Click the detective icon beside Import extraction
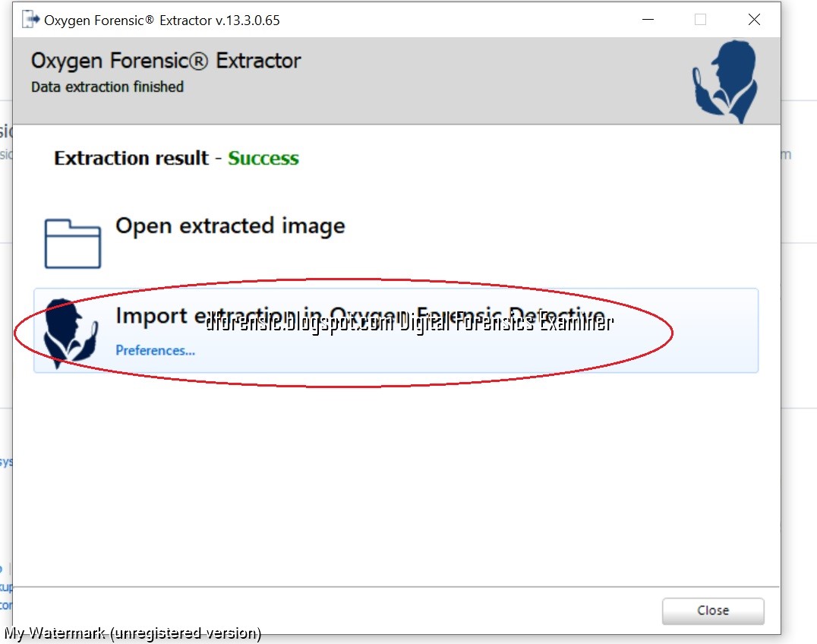 click(x=71, y=333)
